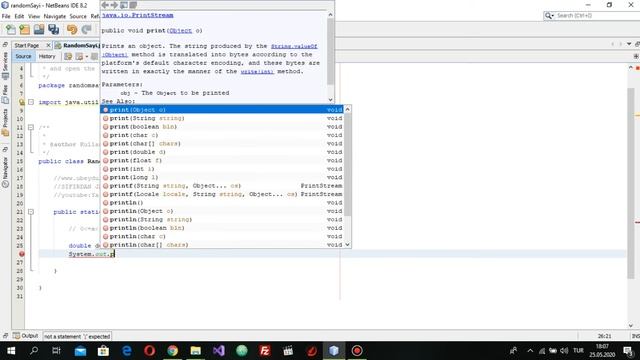Select print(String string) completion

coord(223,118)
